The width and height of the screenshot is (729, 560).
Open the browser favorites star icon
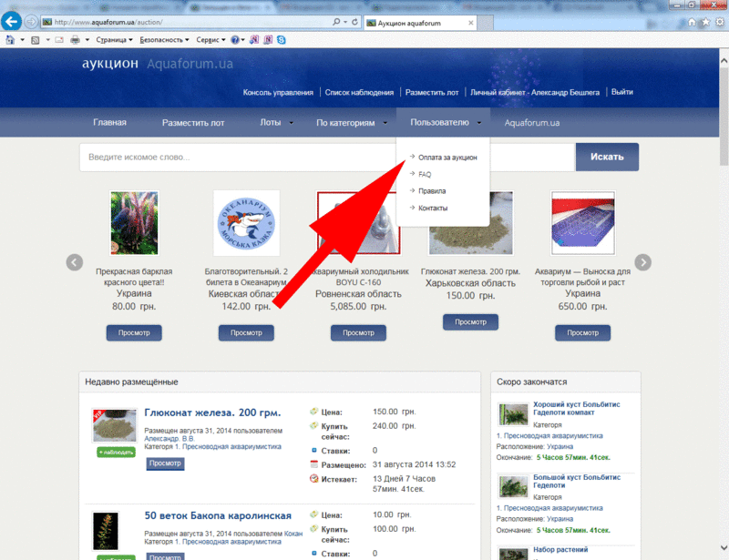click(703, 21)
